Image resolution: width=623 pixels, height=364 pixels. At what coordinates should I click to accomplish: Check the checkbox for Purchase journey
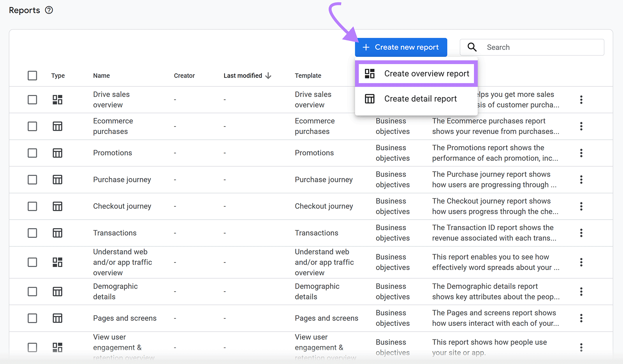click(x=32, y=179)
